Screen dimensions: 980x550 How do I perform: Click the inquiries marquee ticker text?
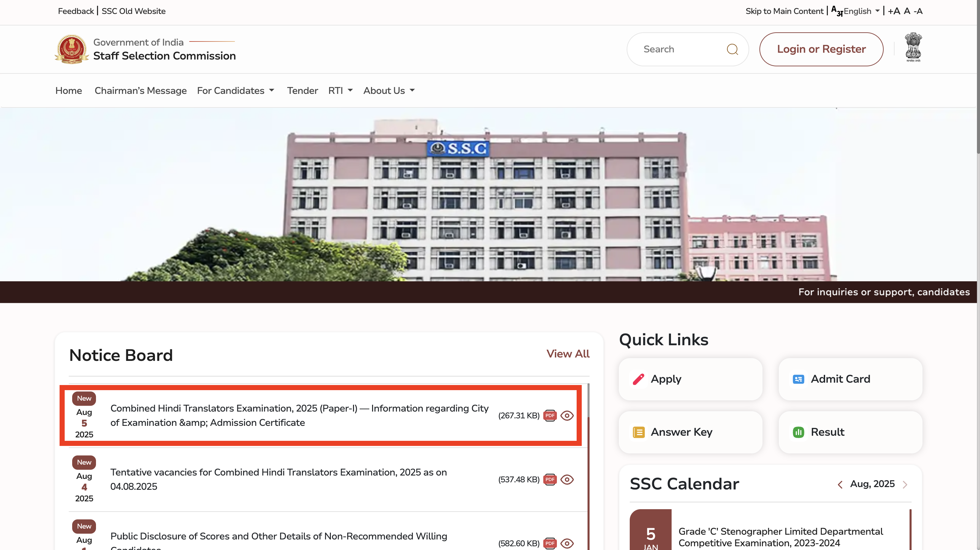pyautogui.click(x=884, y=292)
